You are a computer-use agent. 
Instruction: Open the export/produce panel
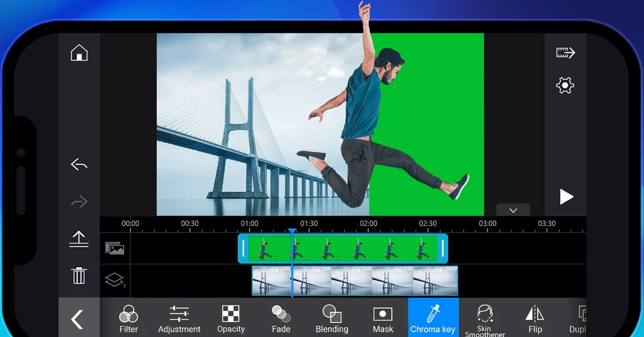[566, 53]
